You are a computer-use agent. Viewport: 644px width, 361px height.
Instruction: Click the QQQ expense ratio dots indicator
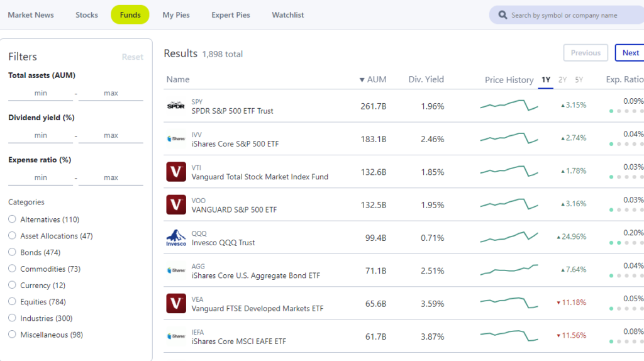tap(626, 243)
